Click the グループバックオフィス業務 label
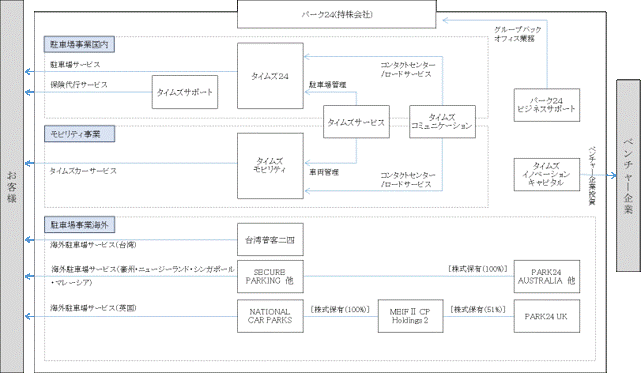The height and width of the screenshot is (373, 641). pos(518,34)
